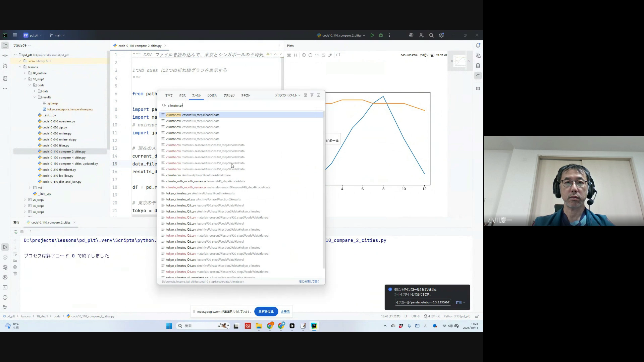644x362 pixels.
Task: Open Python Packages tool window in left bar
Action: [x=5, y=267]
